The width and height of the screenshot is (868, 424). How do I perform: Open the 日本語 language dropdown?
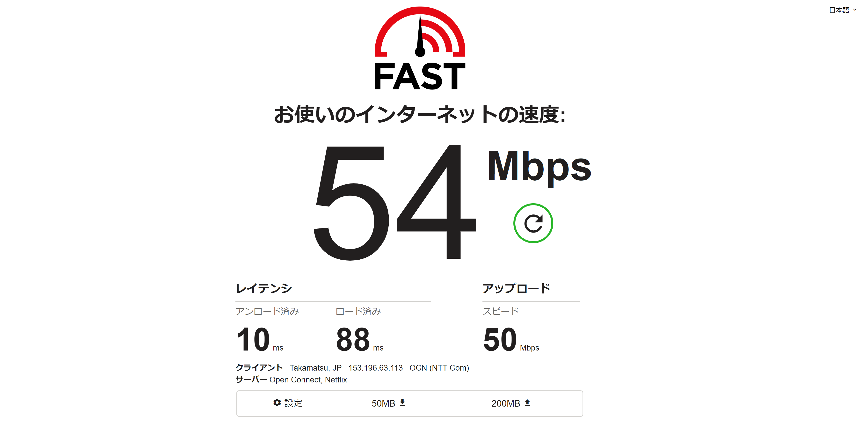[842, 10]
